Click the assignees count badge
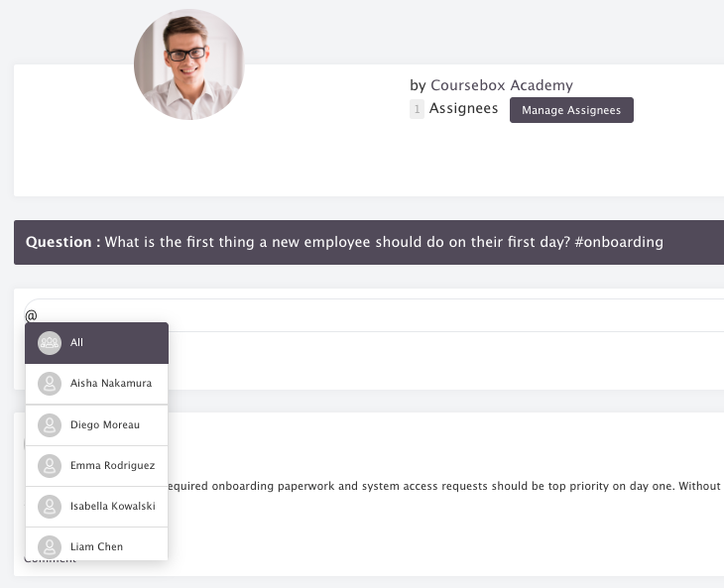Screen dimensions: 724x588 point(417,109)
